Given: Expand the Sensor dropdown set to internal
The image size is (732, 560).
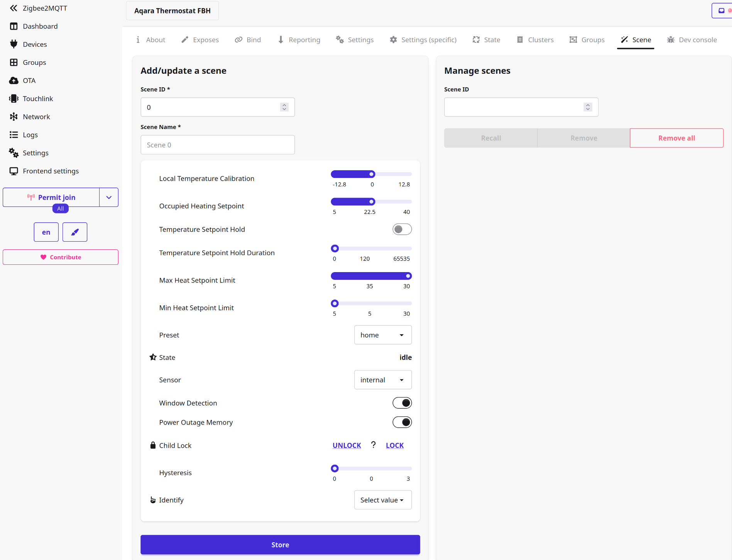Looking at the screenshot, I should (x=382, y=380).
